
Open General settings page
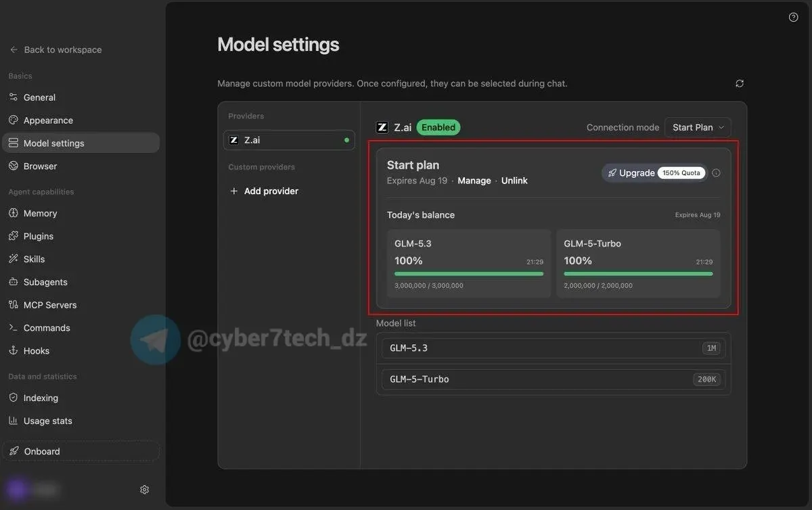pyautogui.click(x=81, y=97)
